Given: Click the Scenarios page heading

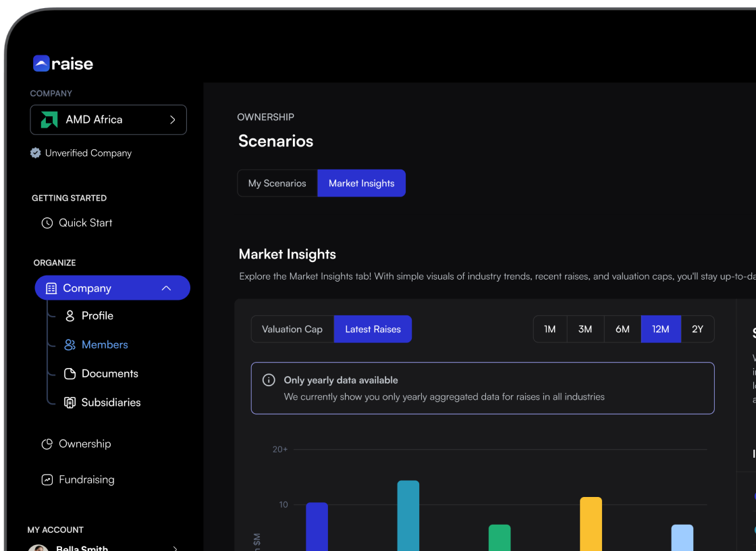Looking at the screenshot, I should pyautogui.click(x=276, y=141).
